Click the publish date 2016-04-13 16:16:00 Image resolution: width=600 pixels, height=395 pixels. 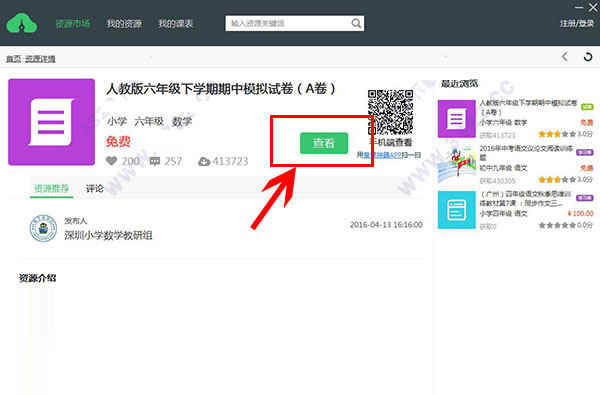(x=386, y=225)
